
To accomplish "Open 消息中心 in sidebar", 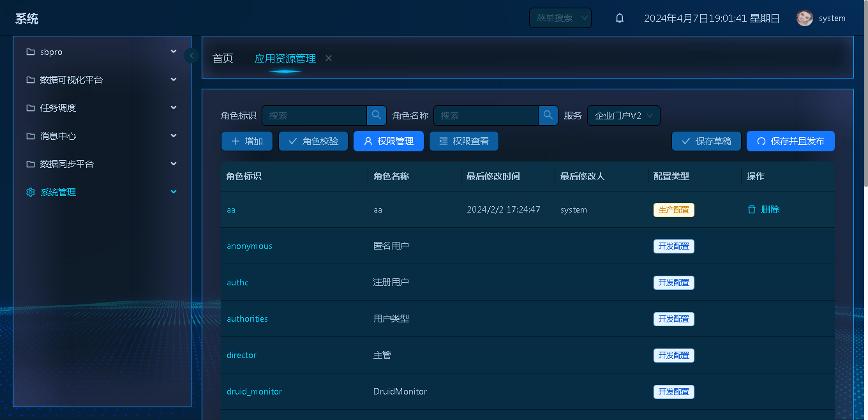I will [x=101, y=136].
